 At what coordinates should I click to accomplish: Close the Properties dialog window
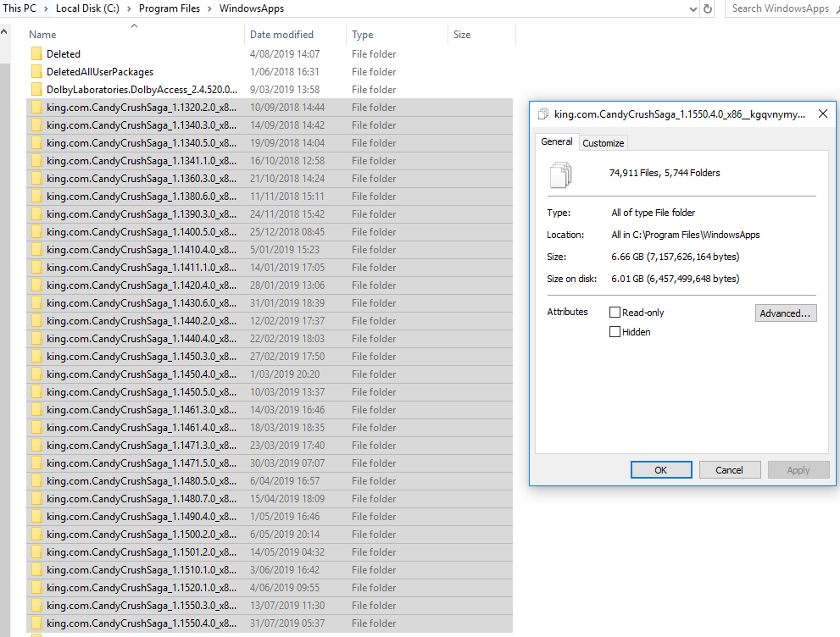[x=823, y=114]
